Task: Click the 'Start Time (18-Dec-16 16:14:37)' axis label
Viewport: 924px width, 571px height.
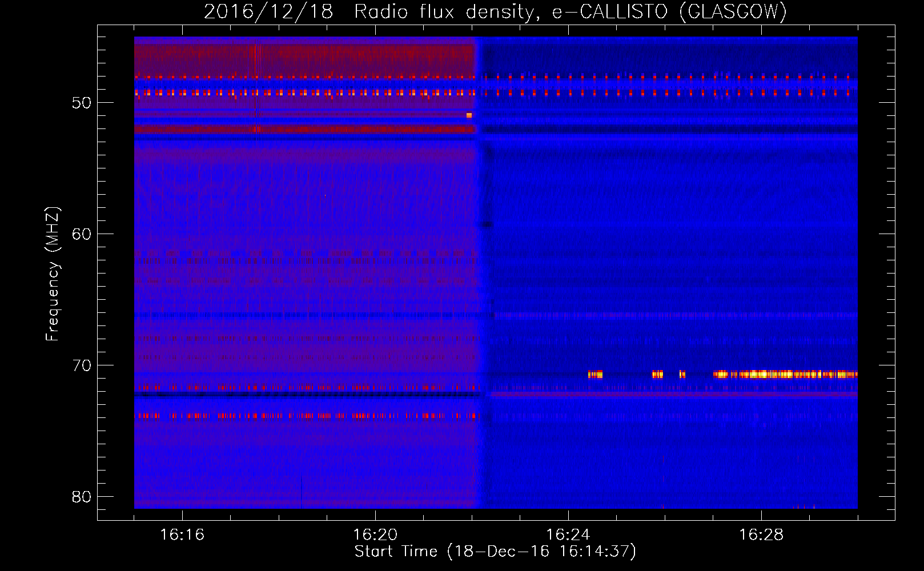Action: click(495, 552)
